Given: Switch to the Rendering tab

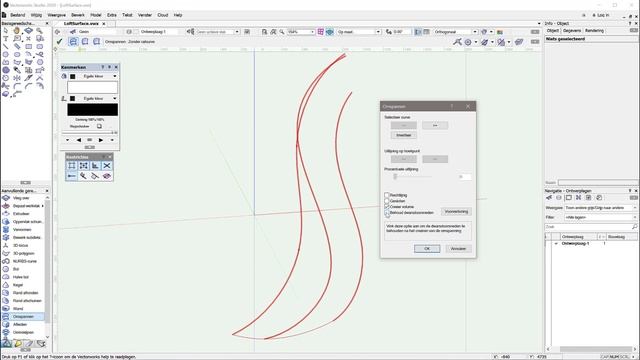Looking at the screenshot, I should coord(594,31).
